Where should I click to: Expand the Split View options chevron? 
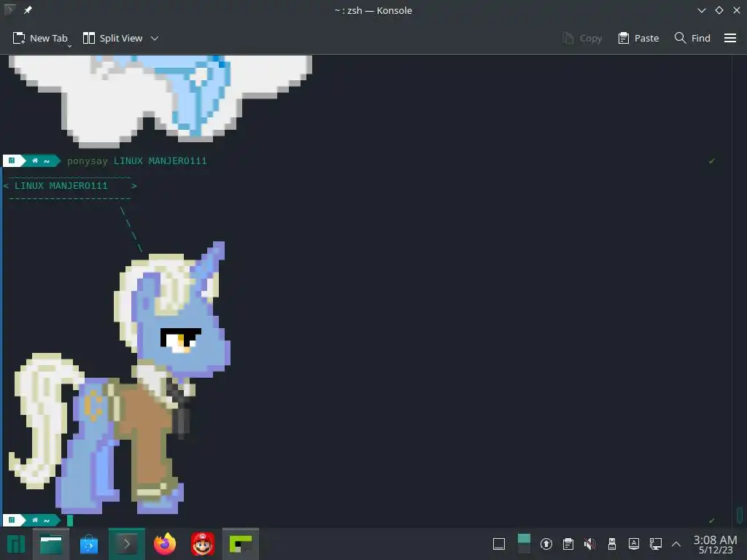(x=155, y=38)
